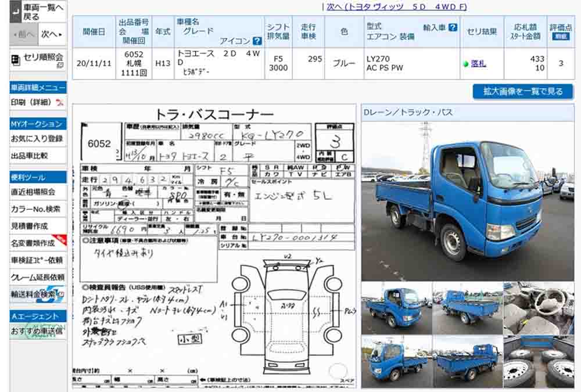The height and width of the screenshot is (392, 581).
Task: Go to next vehicle with sidebar 次へ button
Action: coord(52,34)
